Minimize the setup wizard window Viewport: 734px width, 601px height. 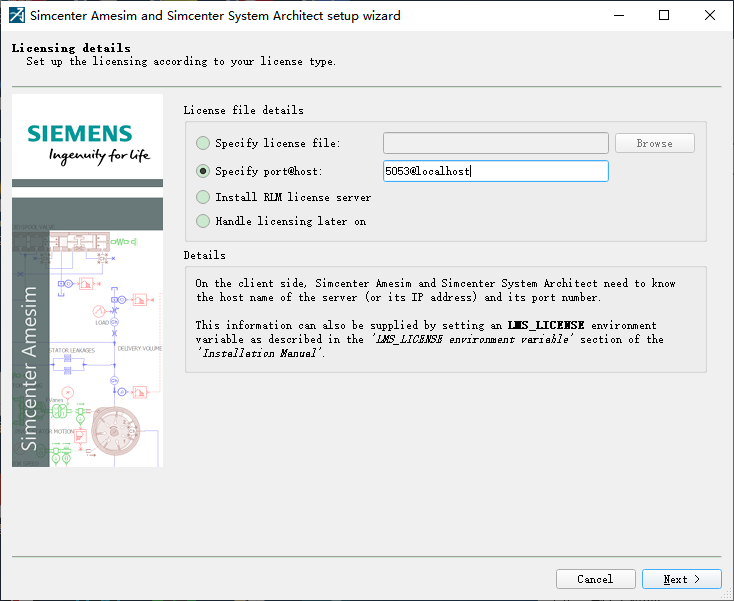(619, 15)
